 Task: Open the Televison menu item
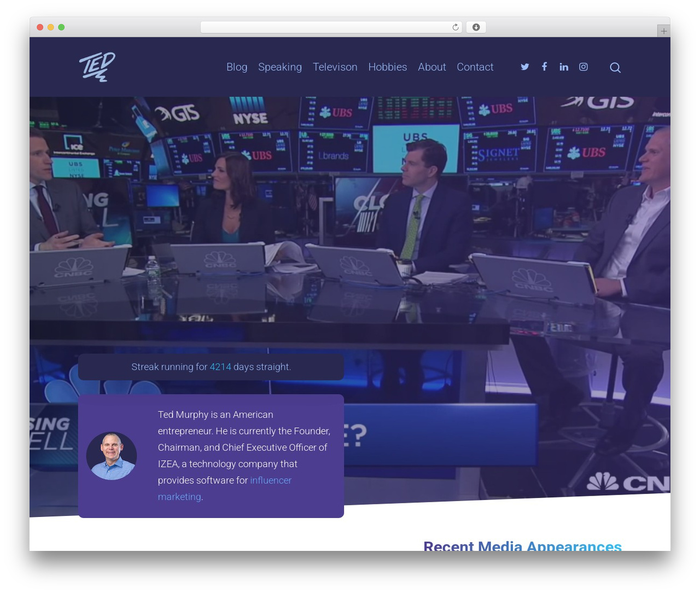pyautogui.click(x=335, y=67)
